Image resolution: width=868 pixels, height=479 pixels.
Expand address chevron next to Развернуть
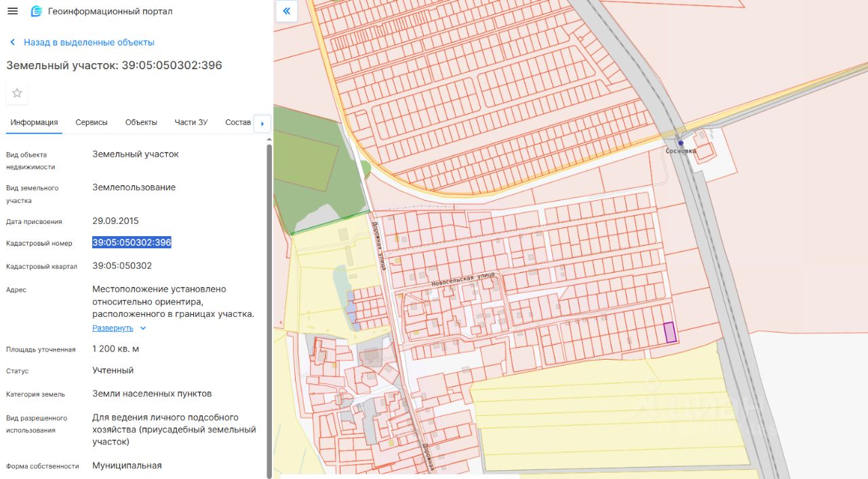[x=142, y=328]
